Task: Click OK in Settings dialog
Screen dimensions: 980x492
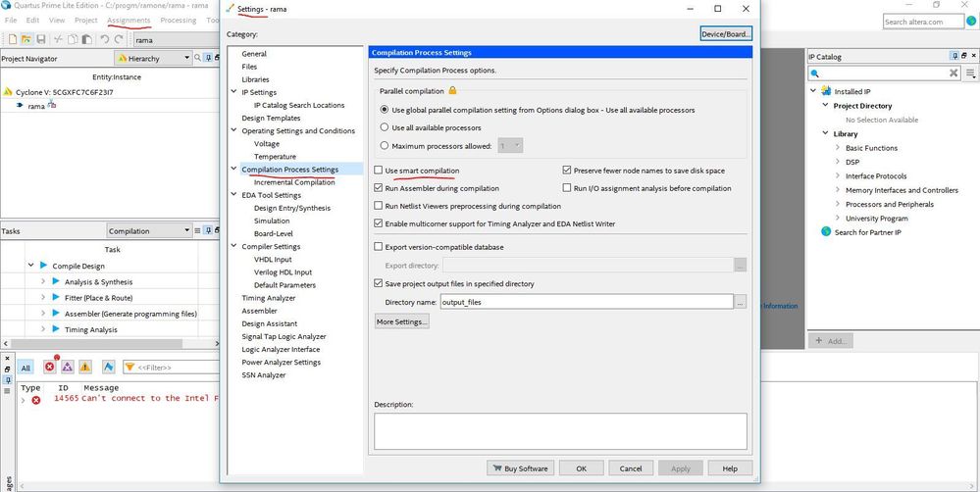Action: 582,468
